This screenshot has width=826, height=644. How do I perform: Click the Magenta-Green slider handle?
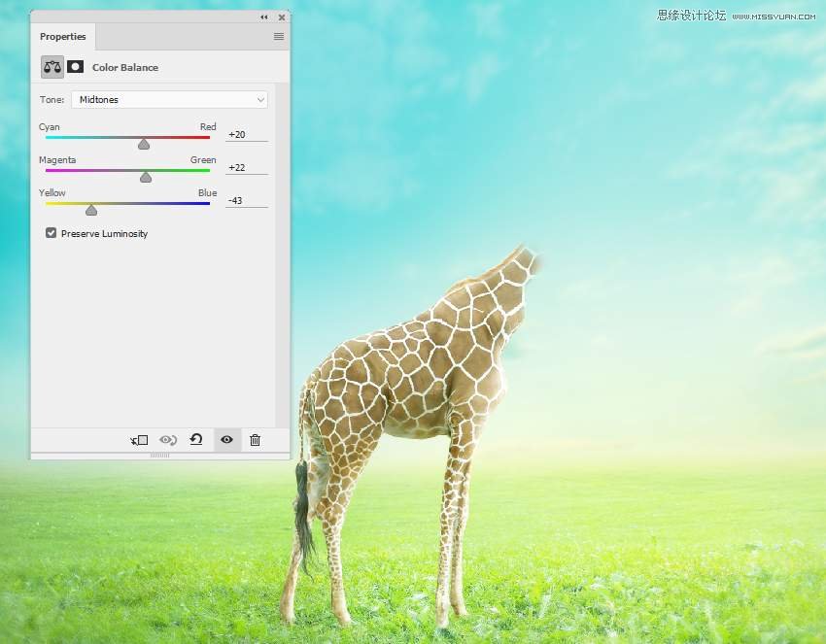click(146, 177)
